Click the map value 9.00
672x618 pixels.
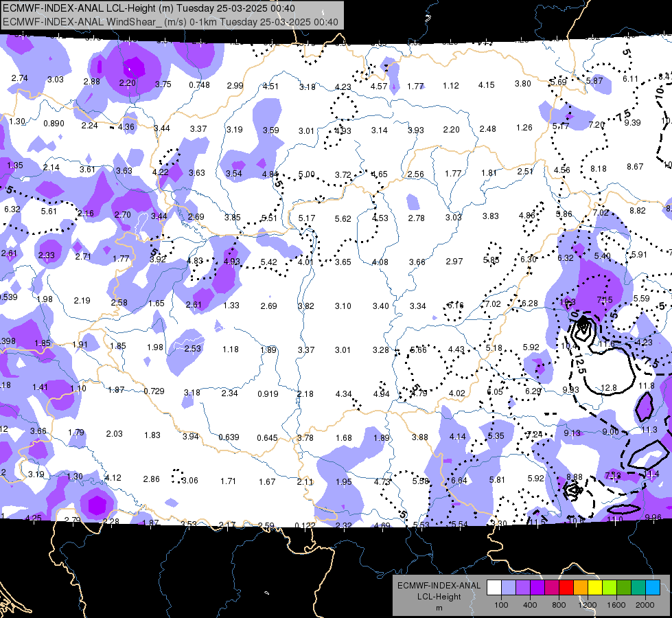[610, 432]
